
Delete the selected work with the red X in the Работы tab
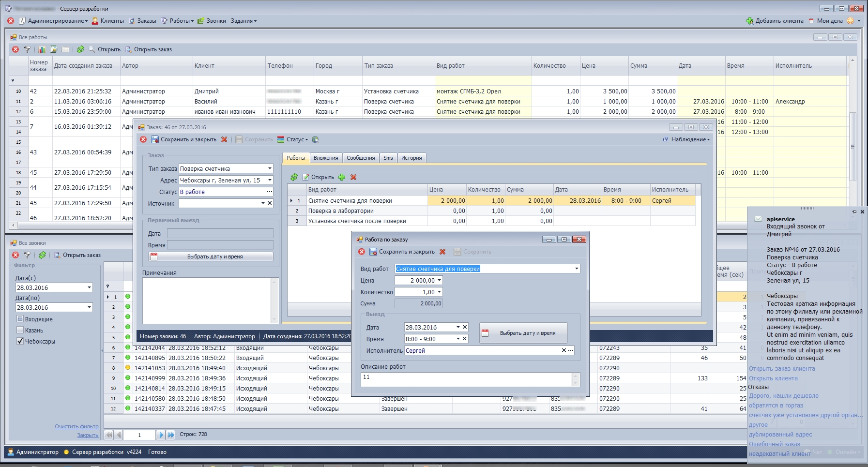(353, 177)
